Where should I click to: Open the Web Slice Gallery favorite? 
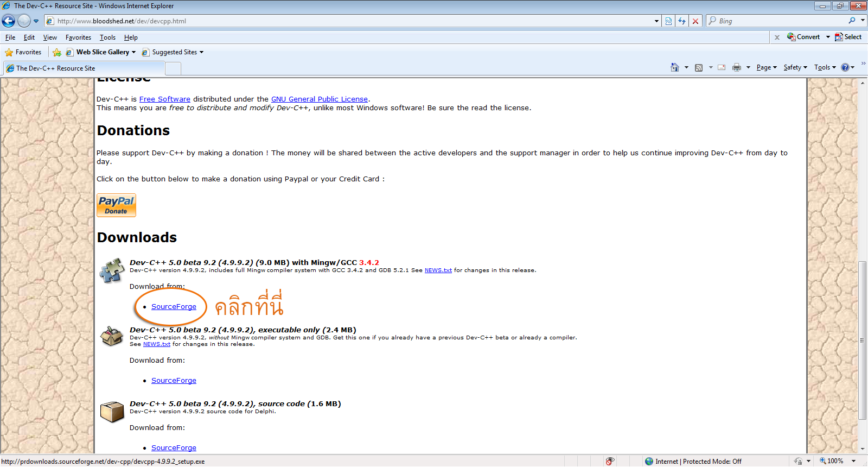101,52
